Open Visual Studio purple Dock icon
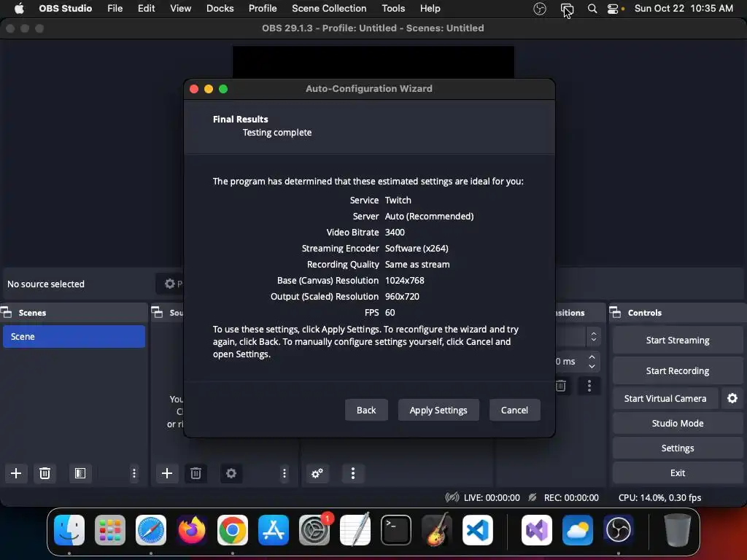 pyautogui.click(x=537, y=529)
